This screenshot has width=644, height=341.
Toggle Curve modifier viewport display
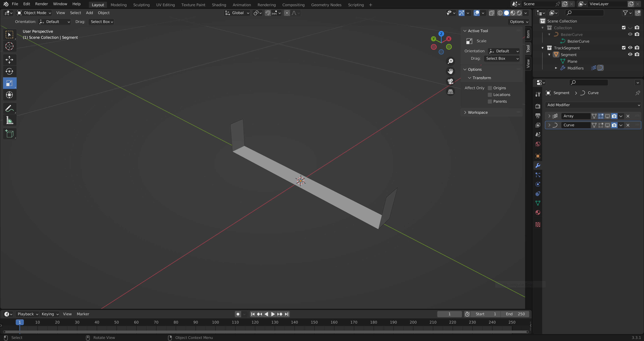(607, 125)
